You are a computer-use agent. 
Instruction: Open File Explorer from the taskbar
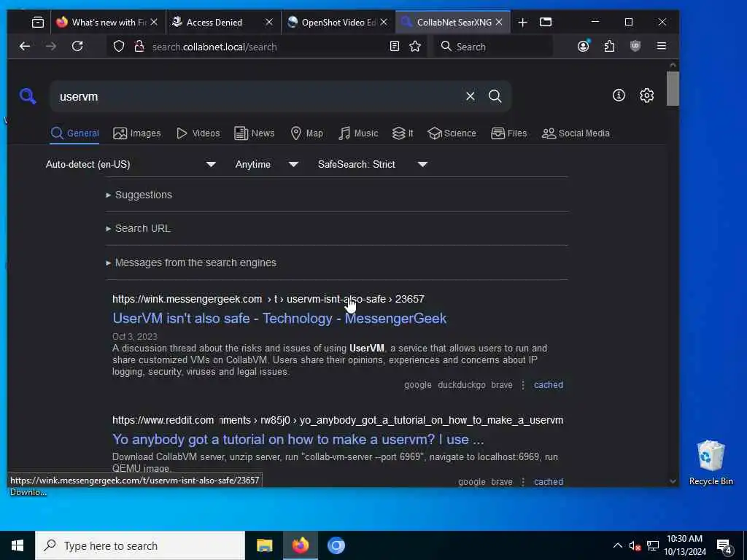coord(264,545)
